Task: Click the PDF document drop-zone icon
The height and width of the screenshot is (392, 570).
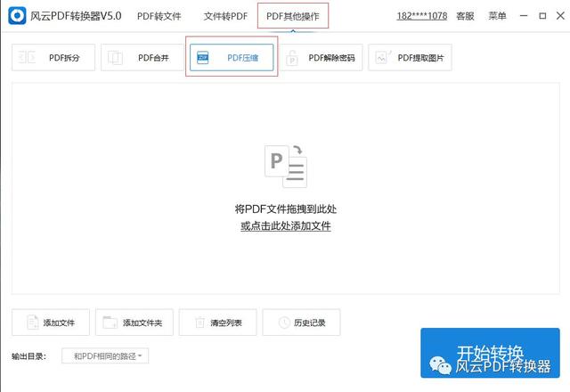Action: (x=286, y=167)
